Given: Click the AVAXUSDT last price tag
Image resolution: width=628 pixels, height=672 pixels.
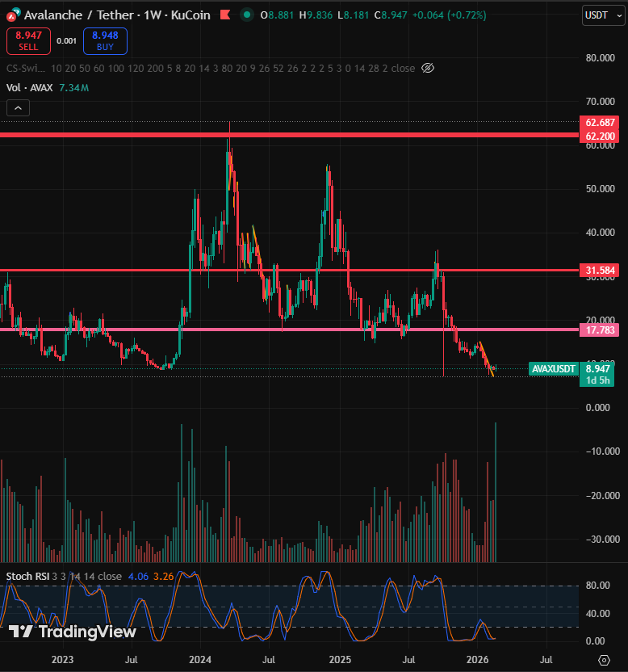Looking at the screenshot, I should pyautogui.click(x=554, y=369).
